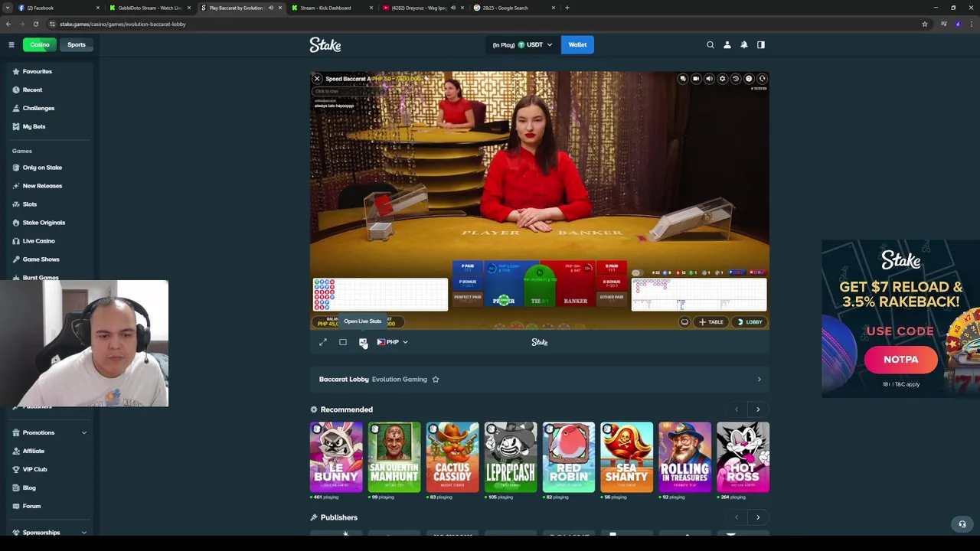The width and height of the screenshot is (980, 551).
Task: Open the Le Bunny game thumbnail
Action: [336, 457]
